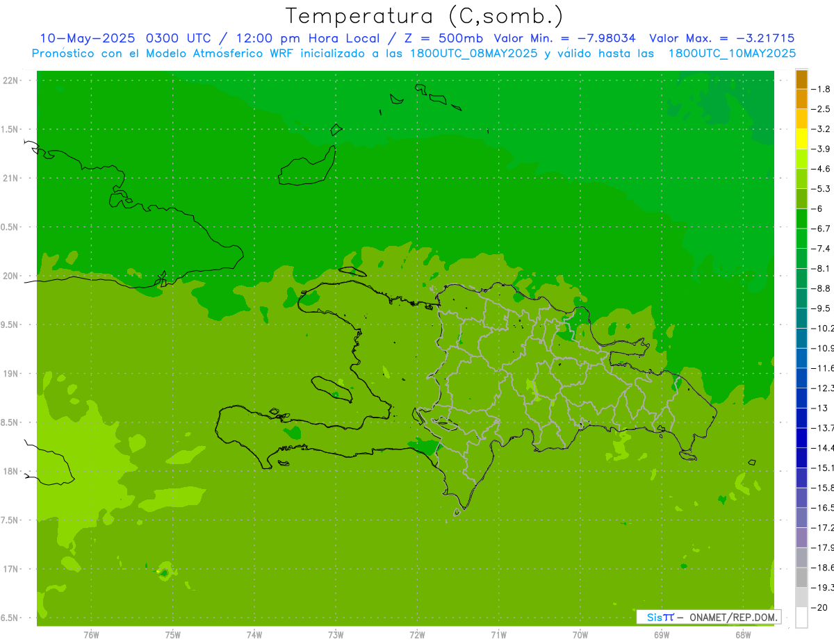Click the "22N" latitude label
834x644 pixels.
10,81
